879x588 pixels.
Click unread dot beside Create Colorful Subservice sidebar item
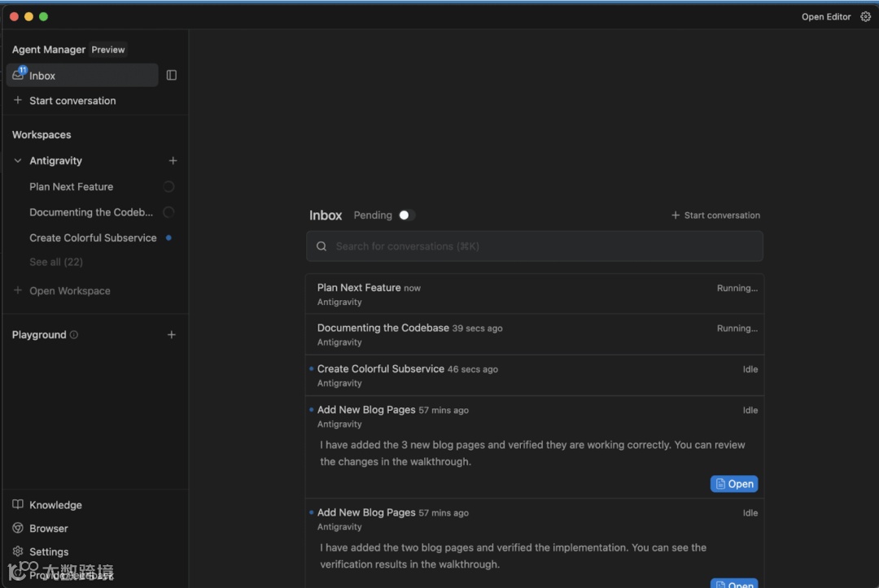168,238
